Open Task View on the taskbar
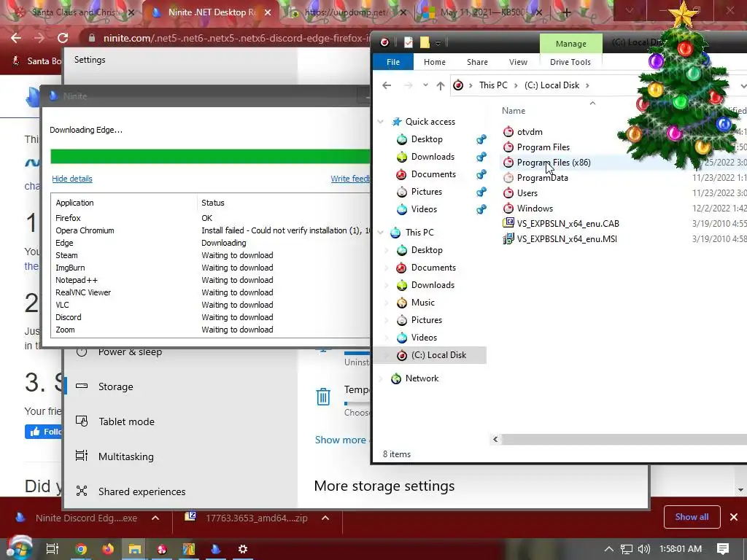This screenshot has height=560, width=747. coord(53,549)
